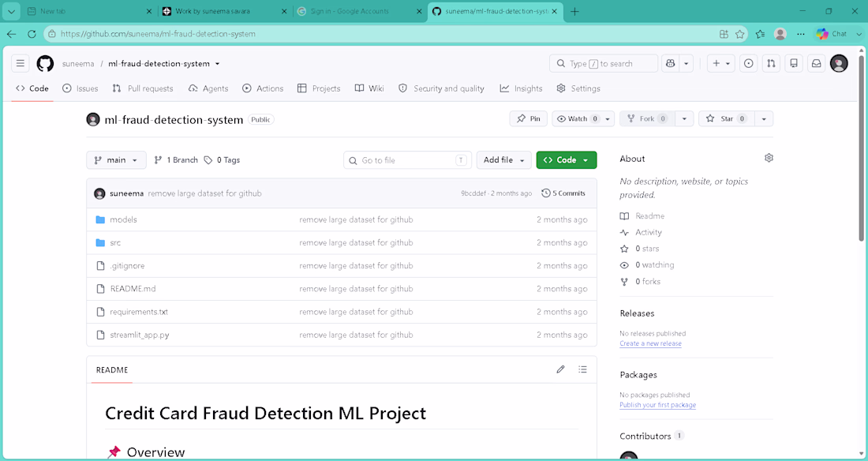Open the Insights tab
This screenshot has width=868, height=461.
[x=521, y=88]
